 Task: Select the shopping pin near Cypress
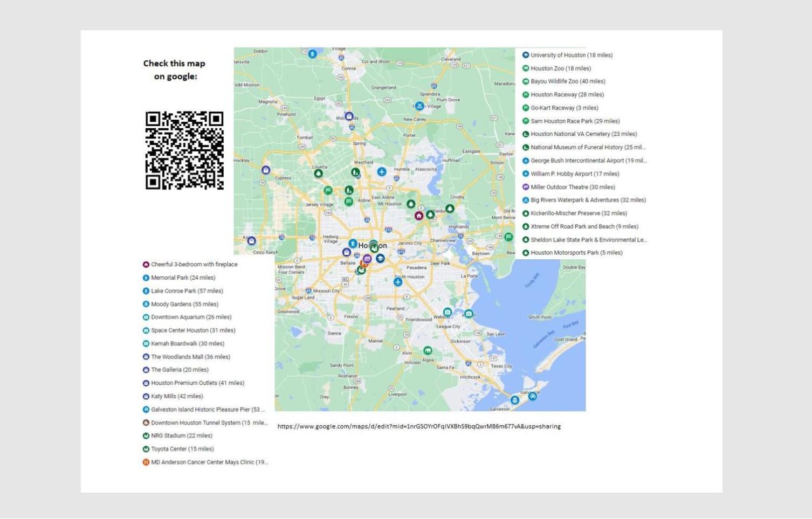[x=266, y=170]
